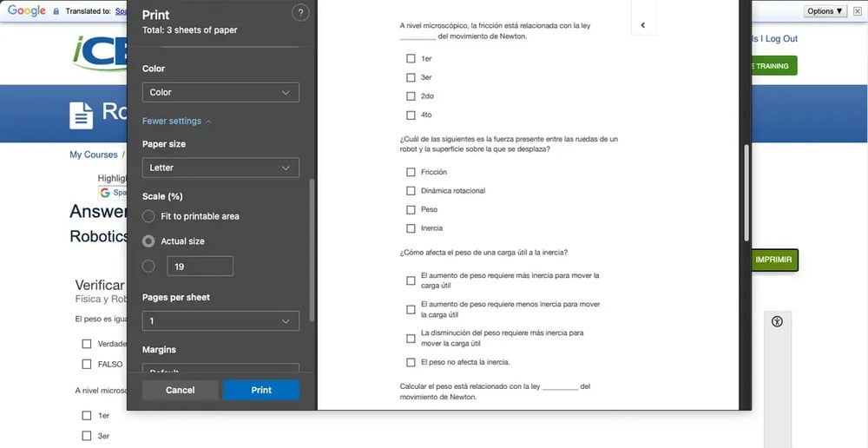Check the FALSO box on the background page
The height and width of the screenshot is (448, 868).
[x=86, y=365]
